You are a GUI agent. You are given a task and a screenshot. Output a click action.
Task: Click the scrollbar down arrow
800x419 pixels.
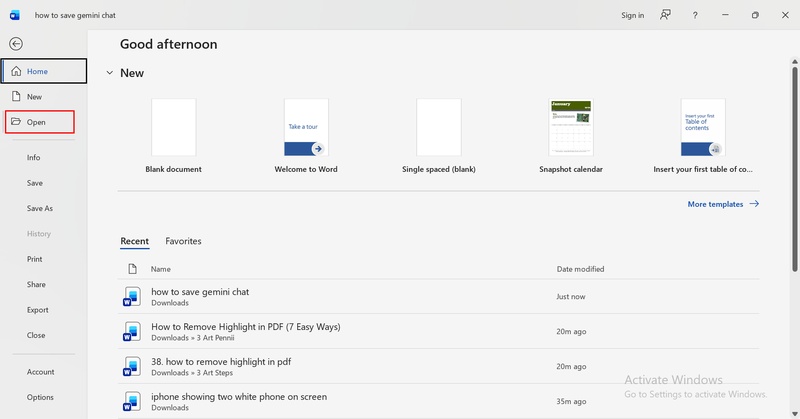click(794, 414)
